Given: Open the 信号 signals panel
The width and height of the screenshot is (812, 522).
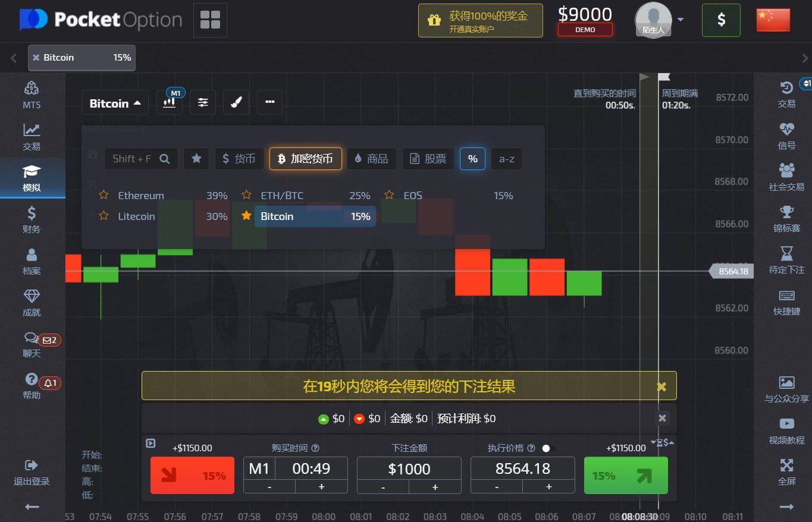Looking at the screenshot, I should click(x=786, y=136).
